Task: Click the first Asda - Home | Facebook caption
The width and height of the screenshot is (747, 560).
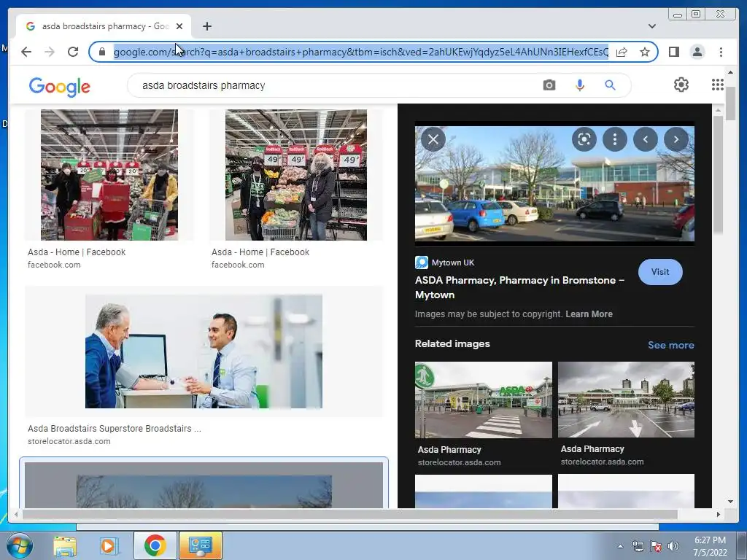Action: [77, 252]
